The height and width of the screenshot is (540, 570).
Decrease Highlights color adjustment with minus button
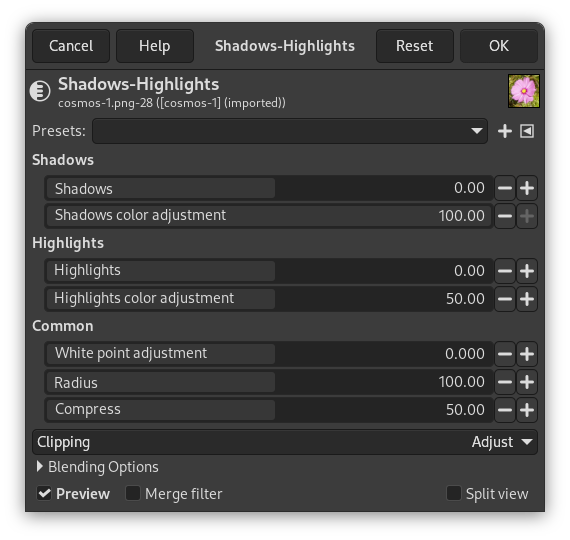click(x=505, y=299)
